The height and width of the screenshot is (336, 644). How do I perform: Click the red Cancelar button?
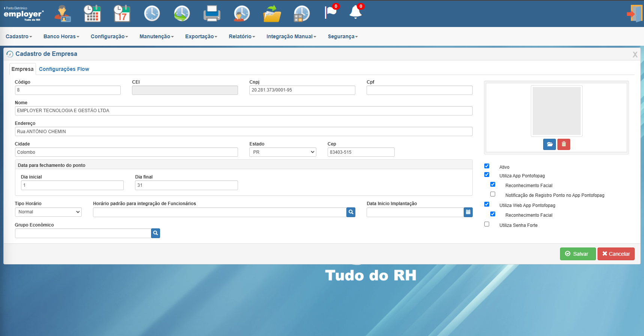tap(616, 254)
